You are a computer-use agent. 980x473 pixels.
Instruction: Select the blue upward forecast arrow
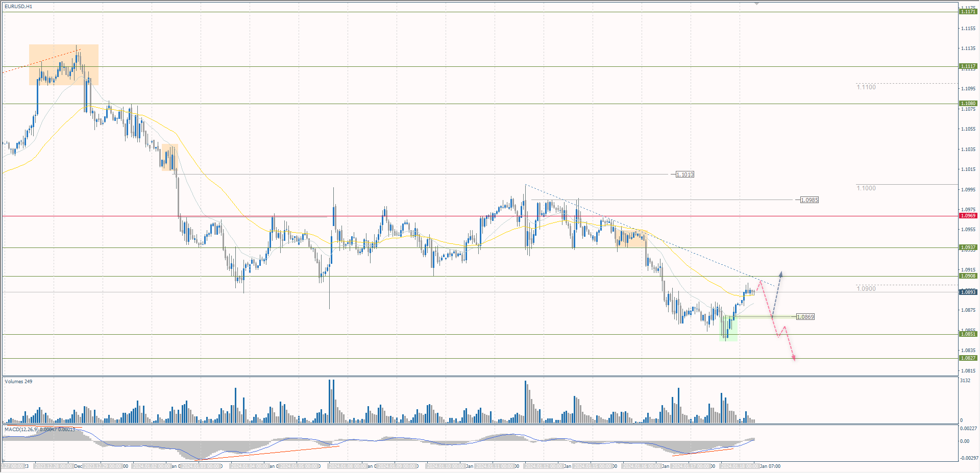pos(776,295)
